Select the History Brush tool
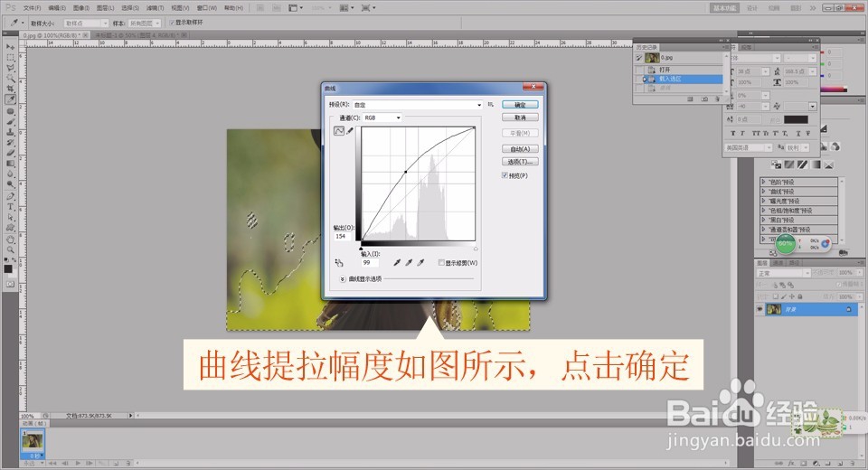The height and width of the screenshot is (470, 868). click(x=10, y=143)
